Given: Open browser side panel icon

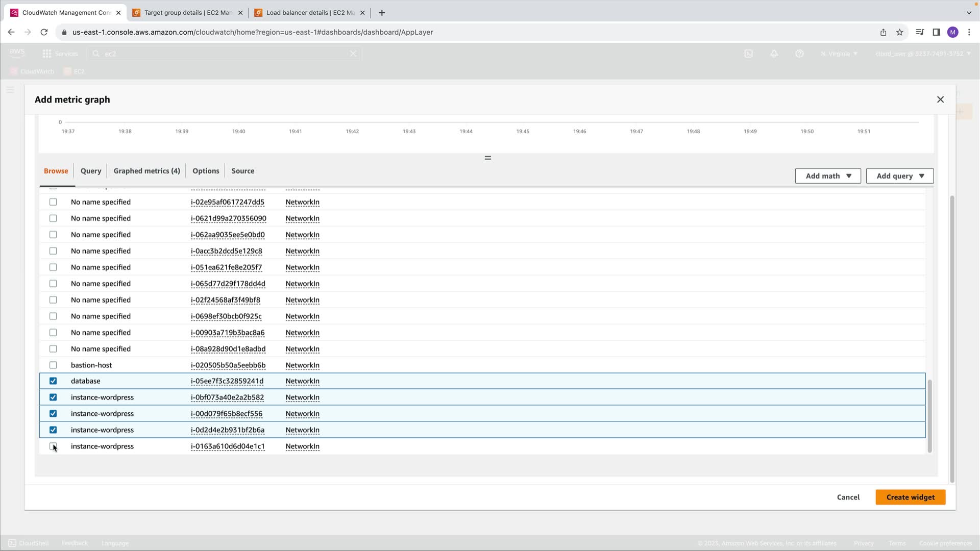Looking at the screenshot, I should (936, 32).
